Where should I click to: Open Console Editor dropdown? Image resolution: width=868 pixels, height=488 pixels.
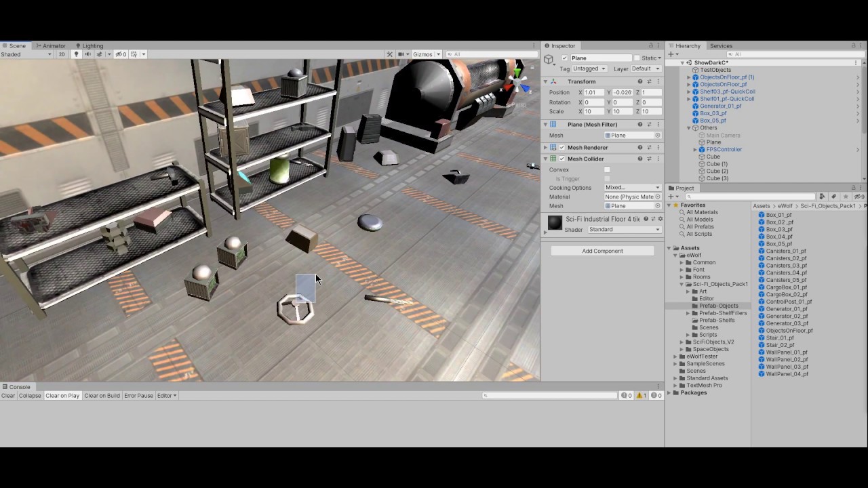[x=167, y=395]
